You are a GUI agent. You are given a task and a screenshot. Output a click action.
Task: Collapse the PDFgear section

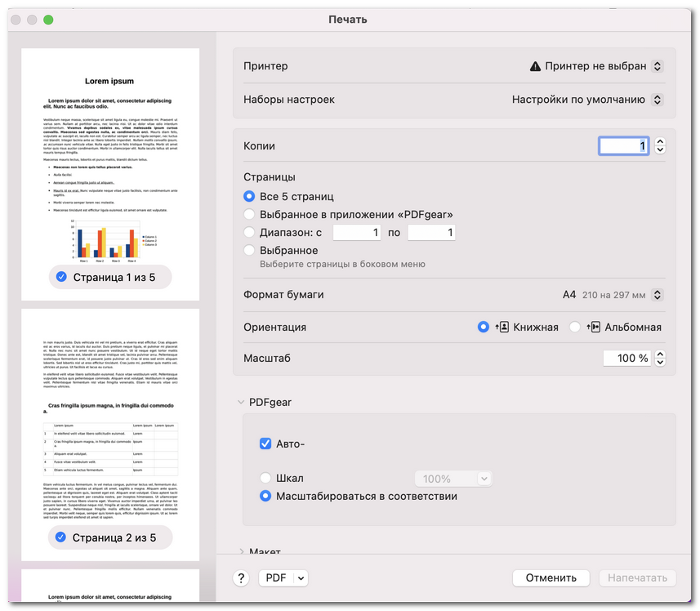click(x=241, y=402)
